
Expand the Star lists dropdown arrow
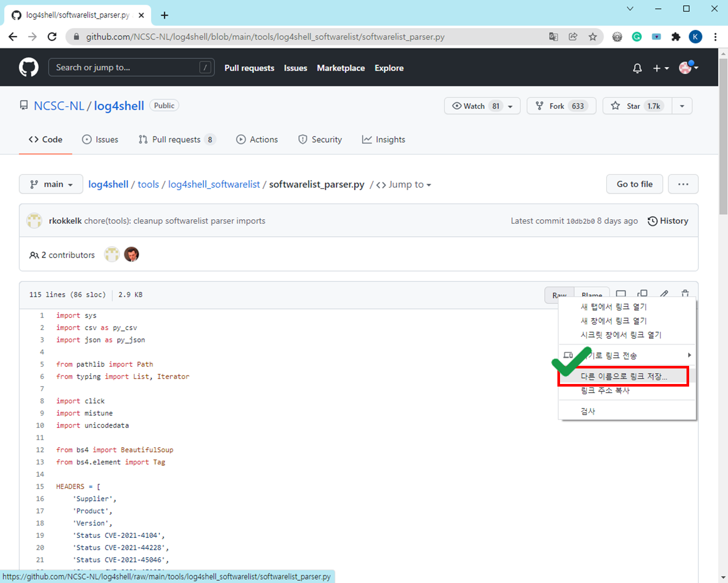pos(682,106)
